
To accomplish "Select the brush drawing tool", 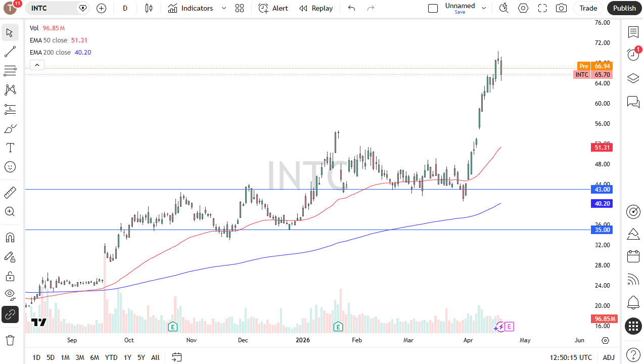I will [10, 128].
